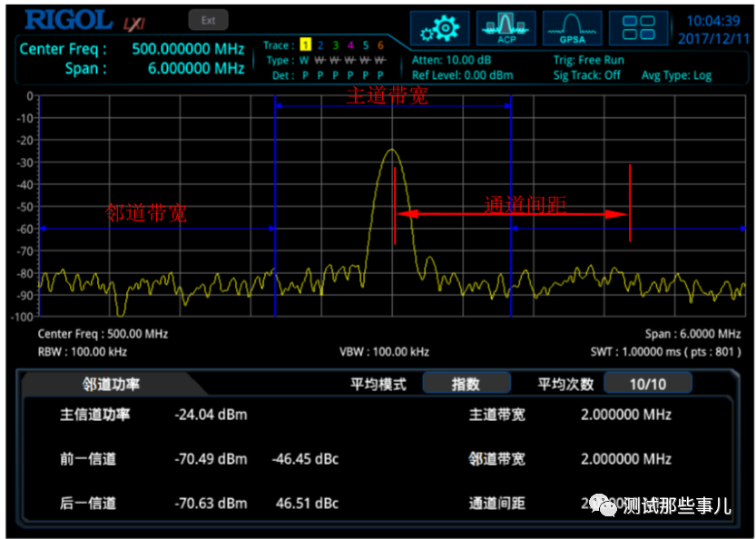
Task: Select the ACP measurement icon
Action: [506, 25]
